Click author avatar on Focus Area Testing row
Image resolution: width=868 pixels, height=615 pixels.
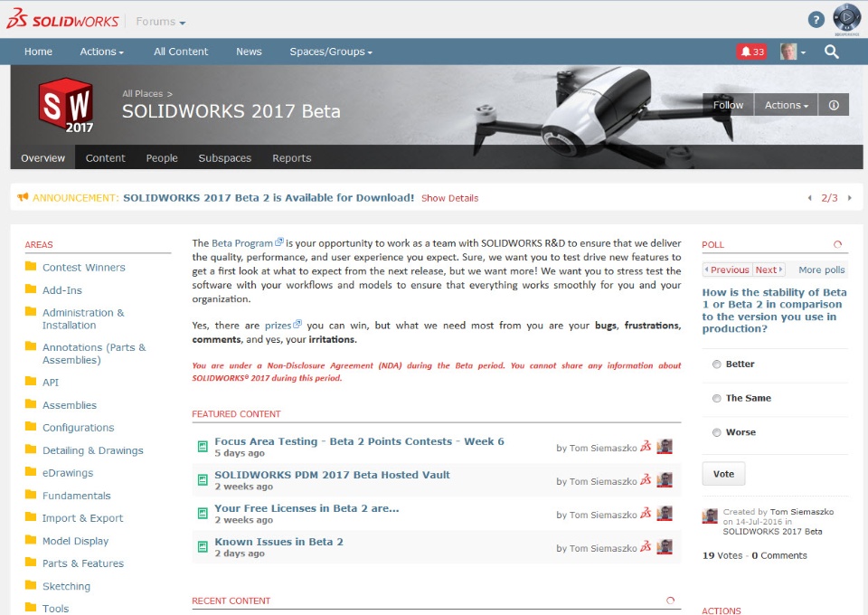665,447
